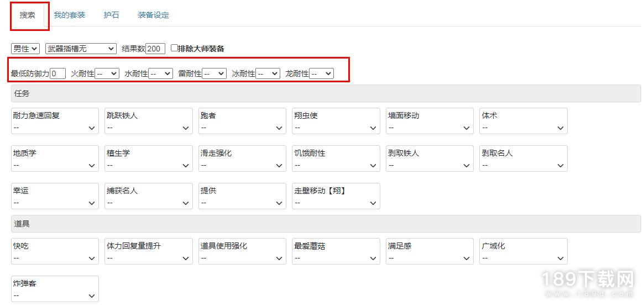
Task: Open the 装备设定 tab
Action: (153, 15)
